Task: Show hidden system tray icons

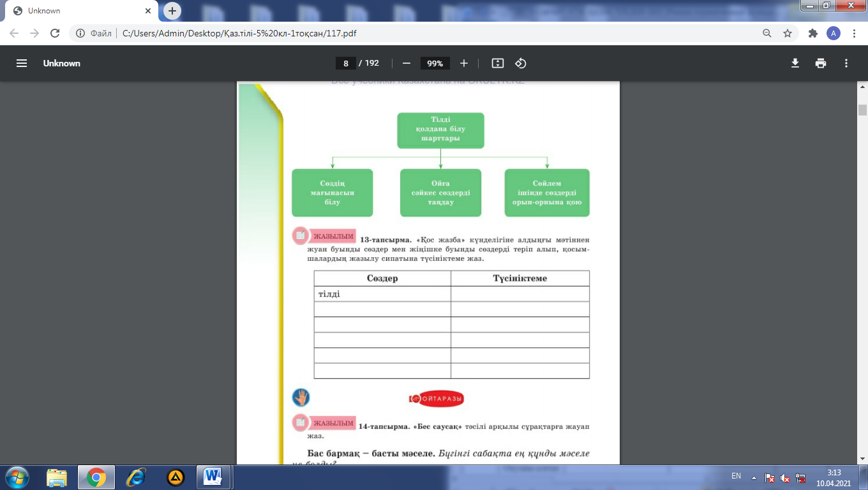Action: click(754, 477)
